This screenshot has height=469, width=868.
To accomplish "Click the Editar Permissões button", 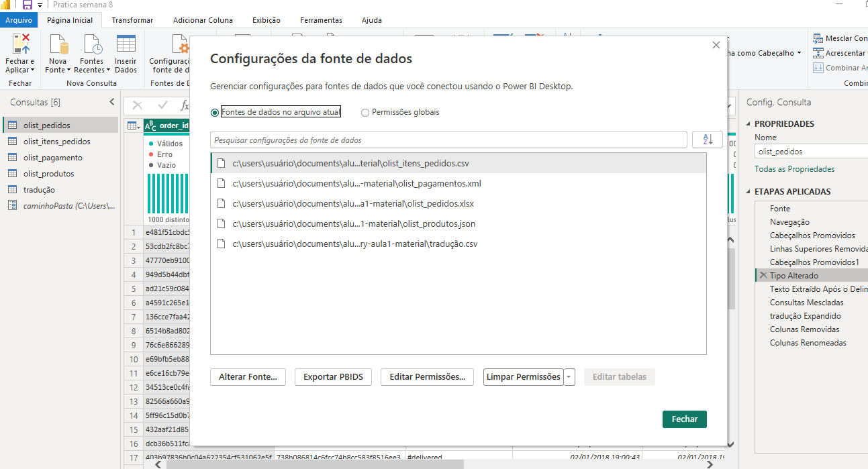I will coord(428,377).
